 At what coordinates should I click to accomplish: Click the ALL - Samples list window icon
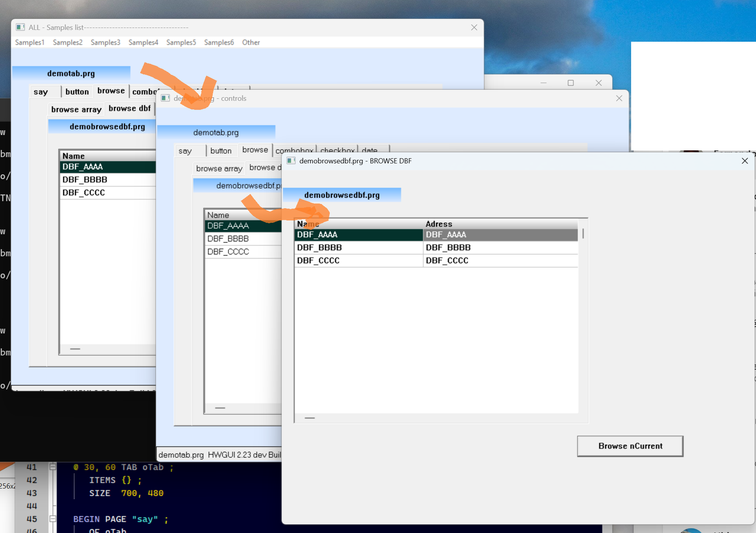point(20,27)
